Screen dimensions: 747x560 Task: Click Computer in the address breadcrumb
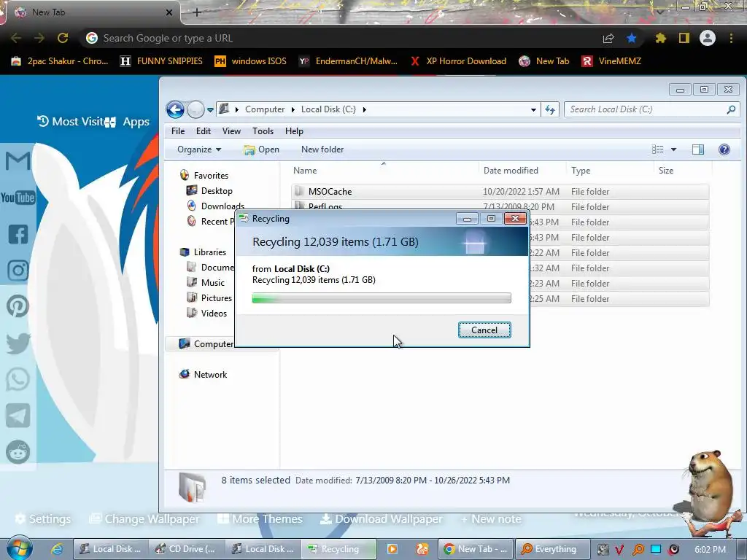click(x=264, y=109)
